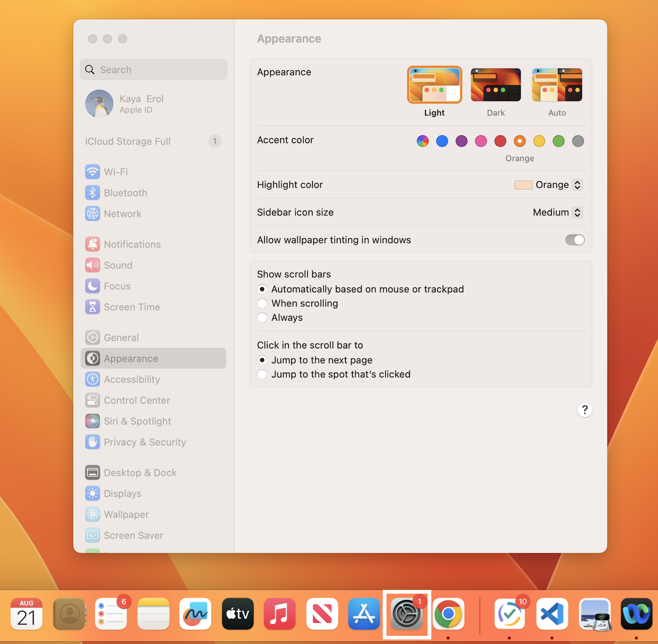Open Reminders from the Dock
The image size is (658, 644).
[111, 614]
